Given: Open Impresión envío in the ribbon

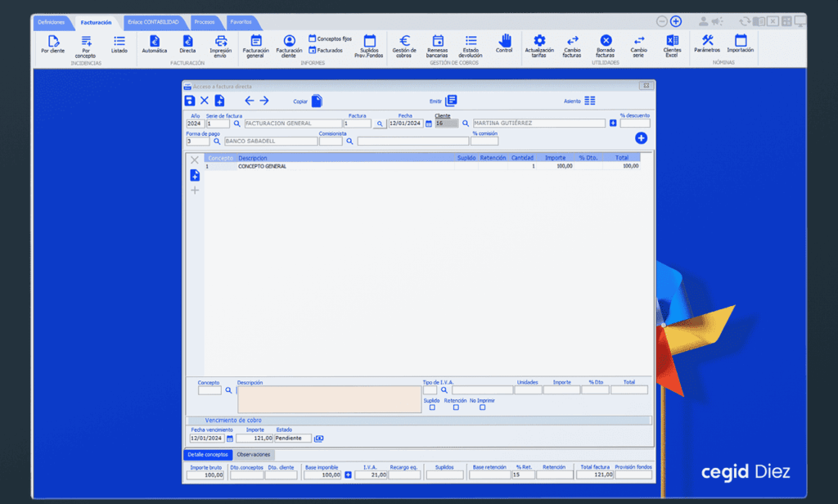Looking at the screenshot, I should point(221,47).
